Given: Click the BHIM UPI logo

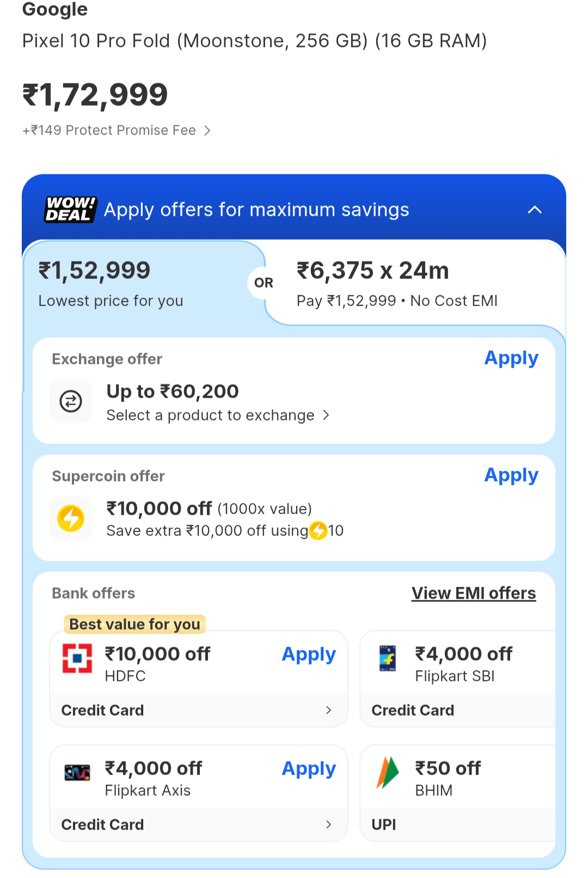Looking at the screenshot, I should coord(388,772).
